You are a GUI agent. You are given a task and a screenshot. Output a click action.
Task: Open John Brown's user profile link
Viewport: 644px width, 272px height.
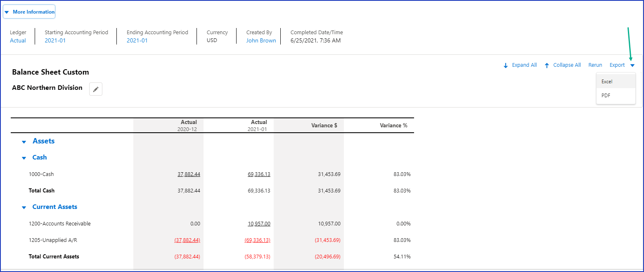pos(261,40)
